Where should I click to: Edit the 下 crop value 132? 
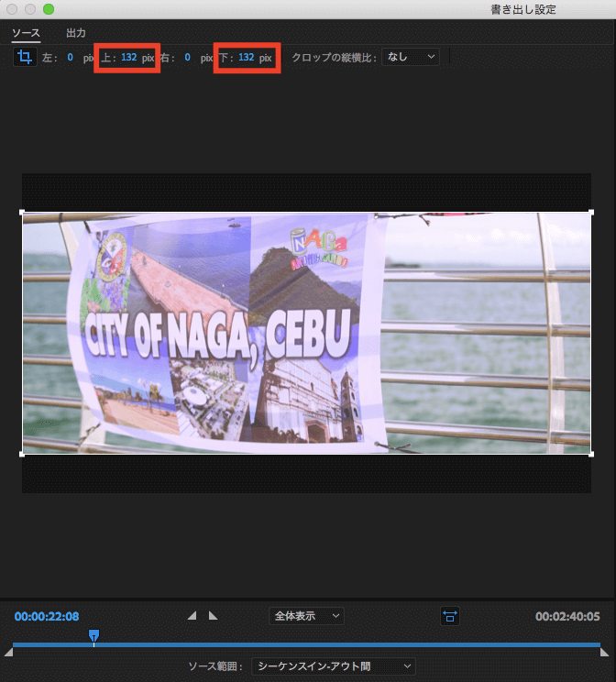coord(247,58)
